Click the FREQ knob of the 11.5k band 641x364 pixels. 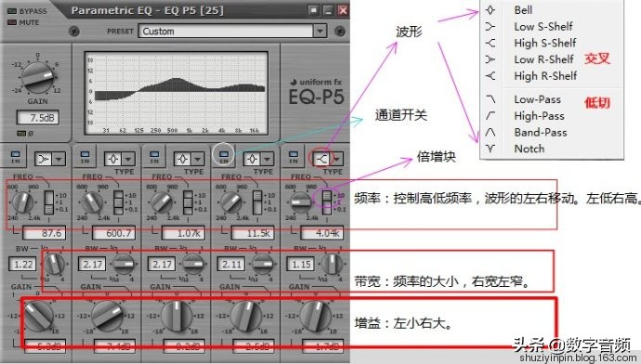[x=231, y=202]
